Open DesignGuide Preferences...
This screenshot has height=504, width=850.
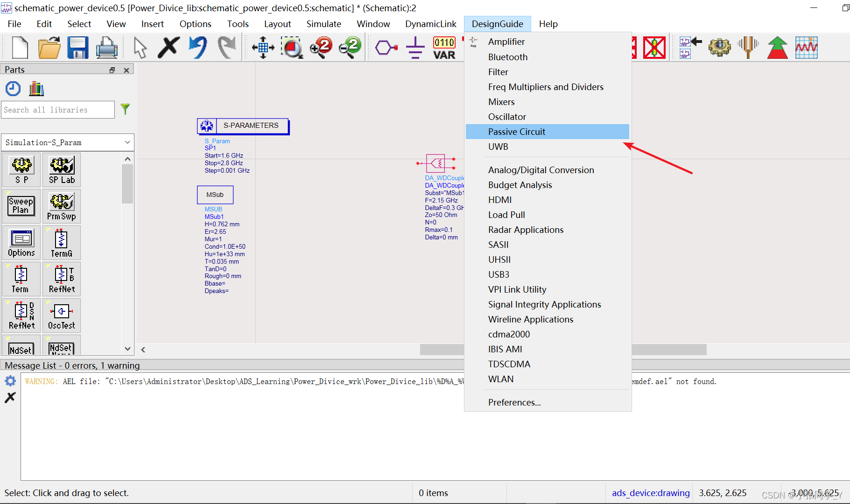tap(548, 402)
